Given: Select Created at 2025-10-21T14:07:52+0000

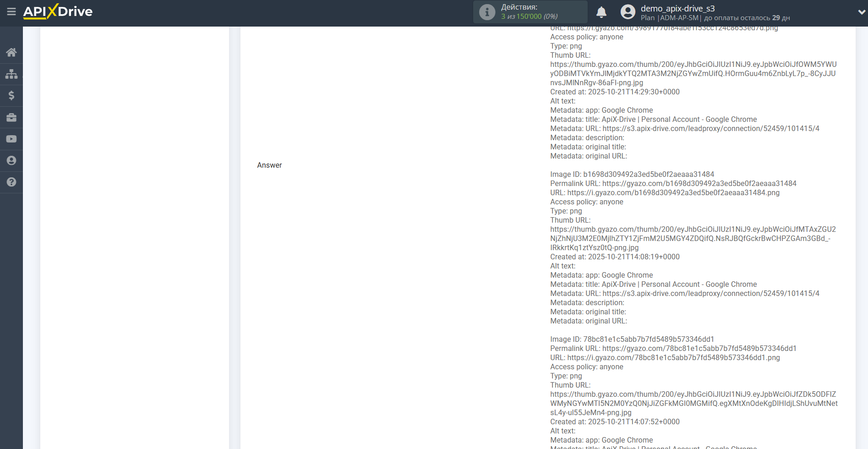Looking at the screenshot, I should coord(615,422).
